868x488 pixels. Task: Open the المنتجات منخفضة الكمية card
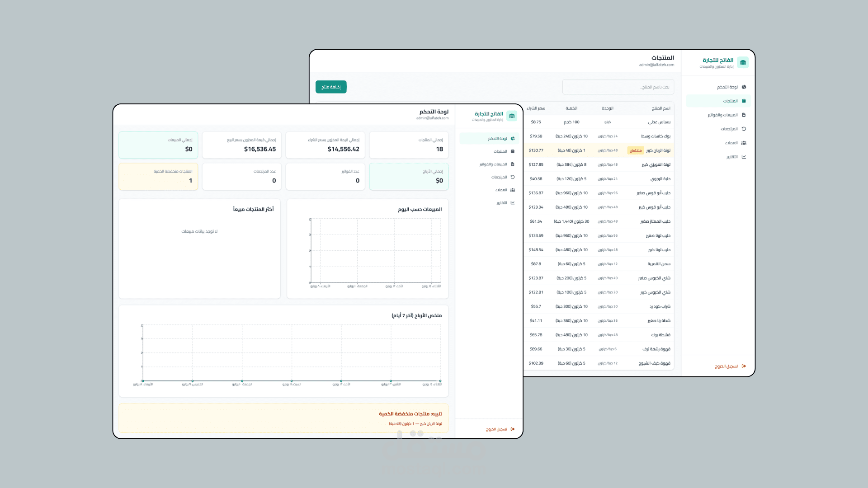point(158,177)
